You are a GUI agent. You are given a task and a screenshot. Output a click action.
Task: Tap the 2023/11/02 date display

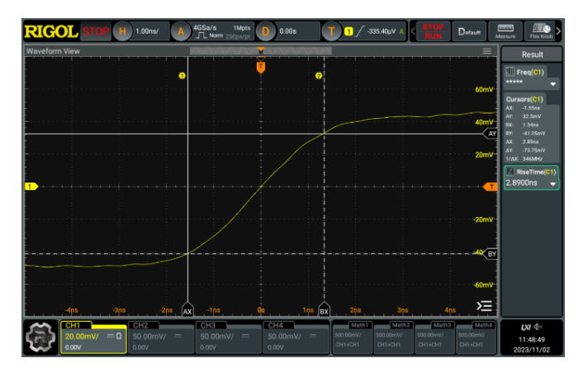tap(531, 350)
